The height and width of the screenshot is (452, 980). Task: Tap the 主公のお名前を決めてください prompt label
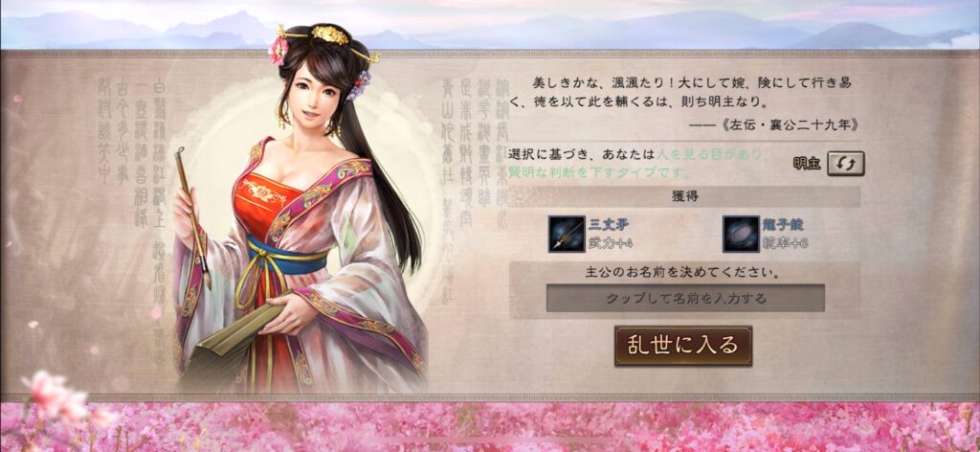pos(685,273)
